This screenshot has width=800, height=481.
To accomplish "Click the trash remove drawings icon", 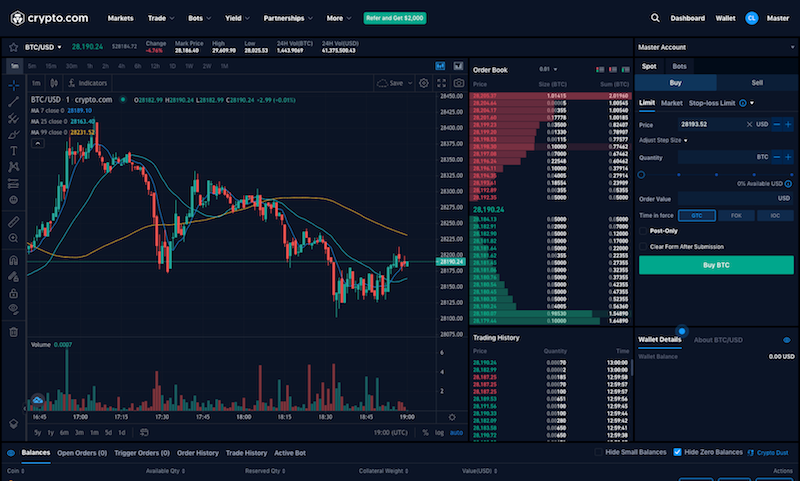I will pyautogui.click(x=14, y=332).
